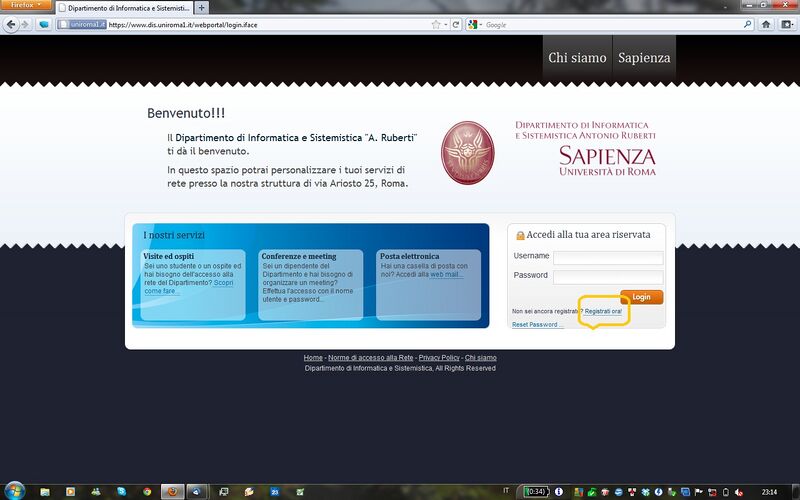The image size is (800, 500).
Task: Launch Windows Media Player from taskbar
Action: point(70,492)
